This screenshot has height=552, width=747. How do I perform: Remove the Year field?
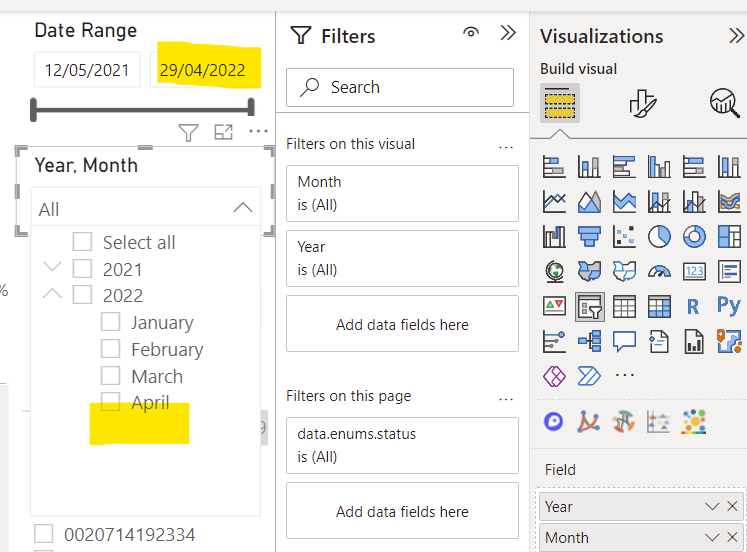pyautogui.click(x=732, y=506)
